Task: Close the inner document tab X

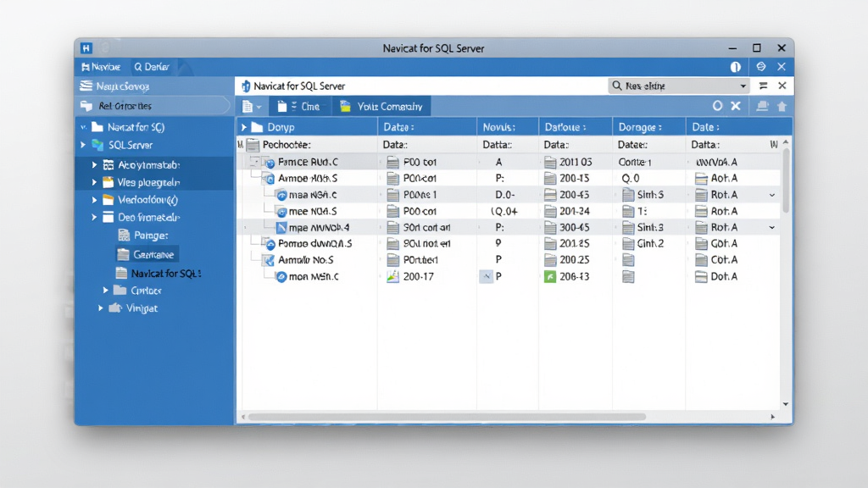Action: tap(782, 86)
